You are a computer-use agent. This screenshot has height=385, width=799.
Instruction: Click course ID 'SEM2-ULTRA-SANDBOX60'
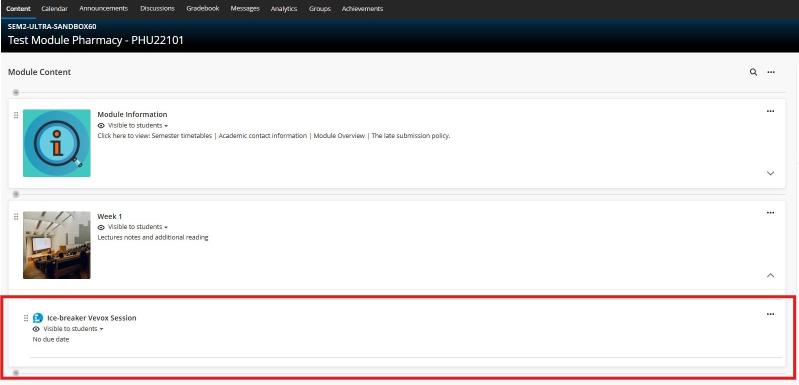click(x=52, y=26)
